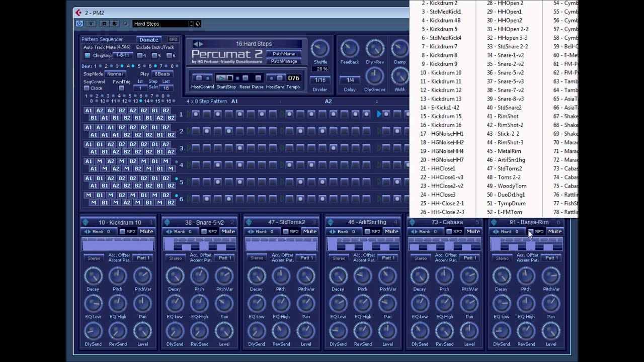Click the Read automation R button

[x=104, y=24]
